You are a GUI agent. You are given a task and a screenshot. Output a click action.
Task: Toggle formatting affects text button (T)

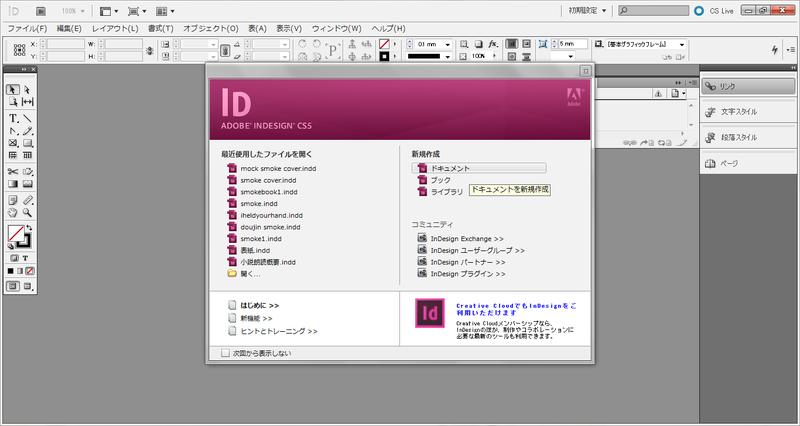tap(26, 258)
